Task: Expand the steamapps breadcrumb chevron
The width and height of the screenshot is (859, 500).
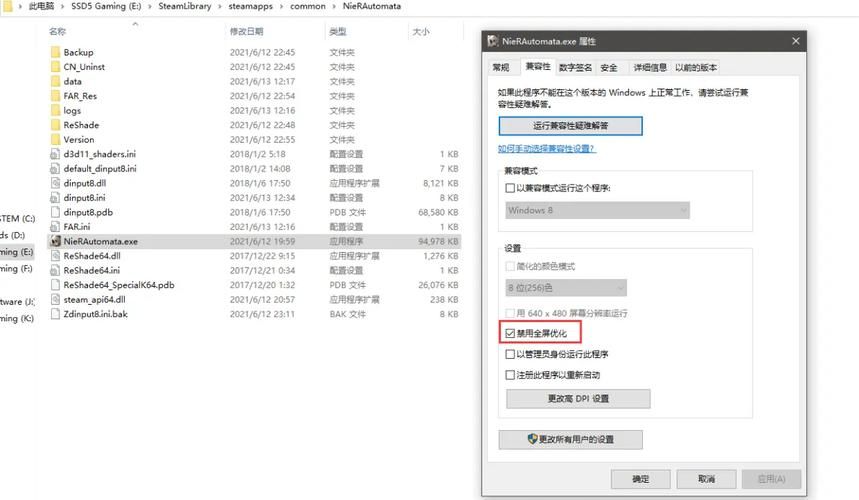Action: (282, 7)
